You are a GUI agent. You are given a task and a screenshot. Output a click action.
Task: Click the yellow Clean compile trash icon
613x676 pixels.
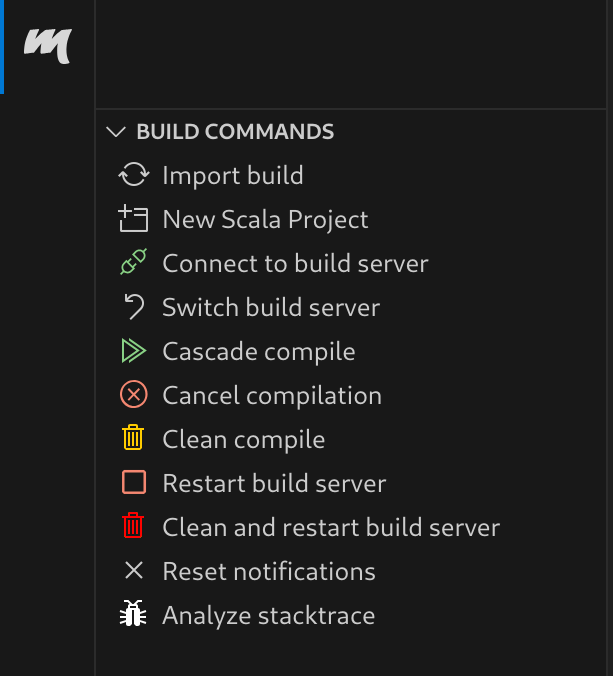133,439
